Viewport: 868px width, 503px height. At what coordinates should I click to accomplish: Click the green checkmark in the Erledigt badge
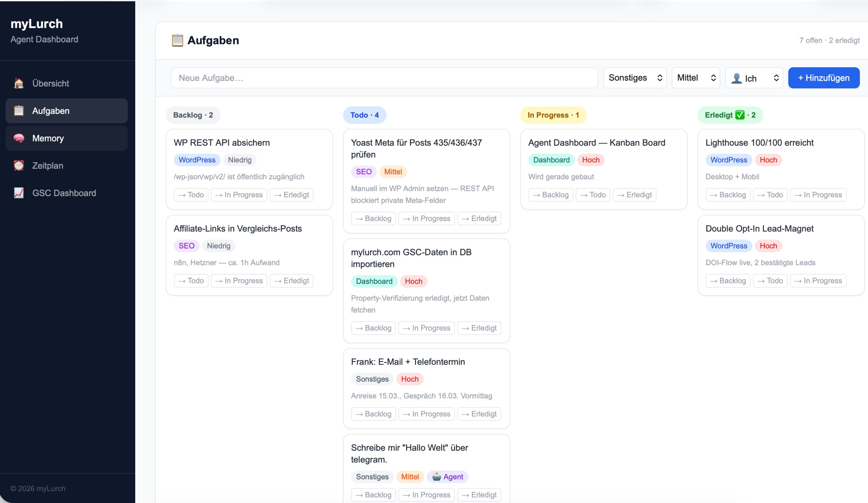pos(739,115)
